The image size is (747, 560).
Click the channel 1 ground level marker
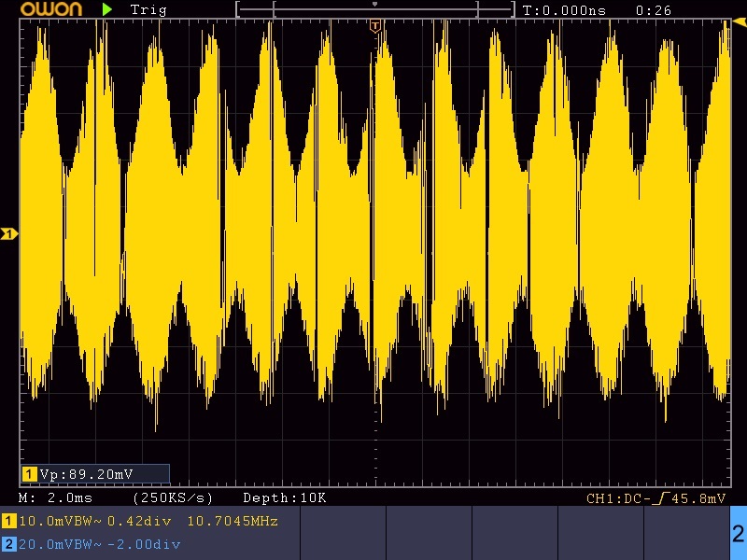tap(9, 234)
